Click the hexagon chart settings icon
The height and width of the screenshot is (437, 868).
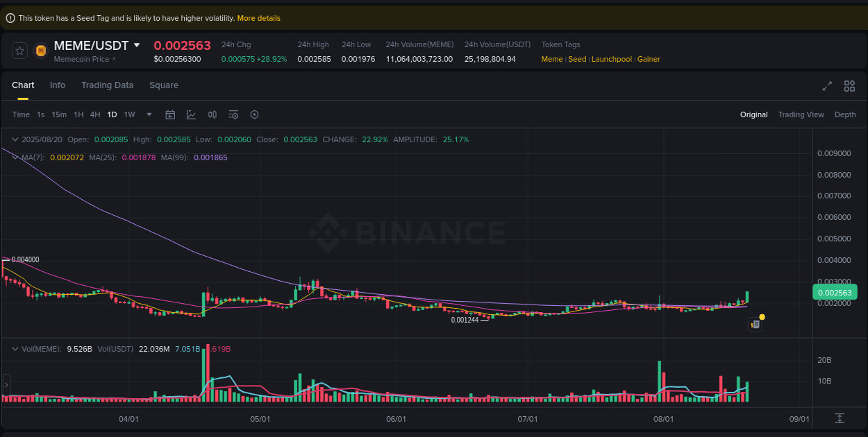(x=254, y=114)
